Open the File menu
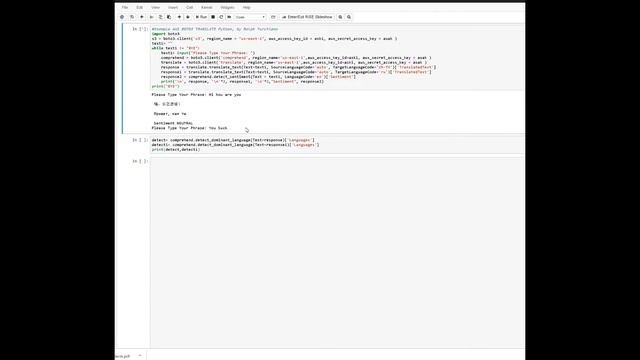 pos(125,7)
